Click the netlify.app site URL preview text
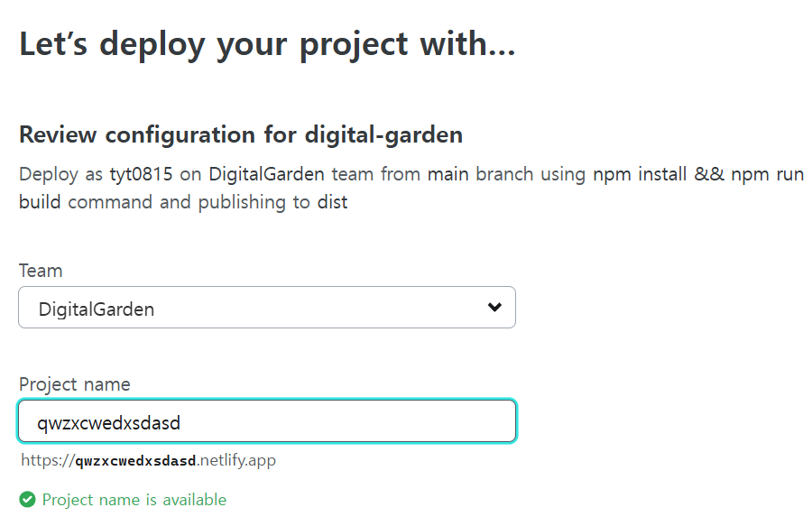 (149, 461)
